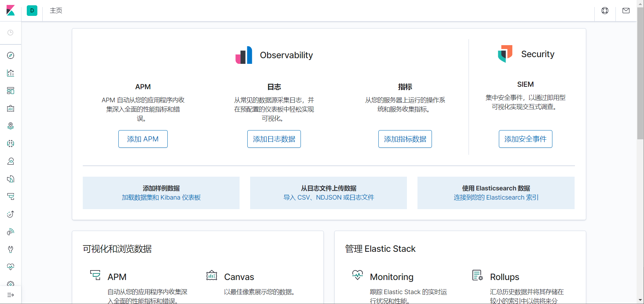Open Logs icon in sidebar
Screen dimensions: 644x304
tap(11, 179)
